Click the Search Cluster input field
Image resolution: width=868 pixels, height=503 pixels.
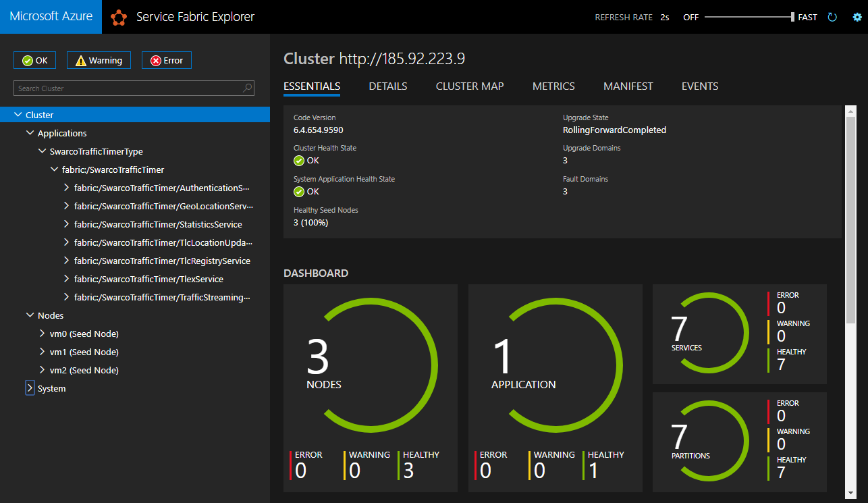(x=134, y=88)
